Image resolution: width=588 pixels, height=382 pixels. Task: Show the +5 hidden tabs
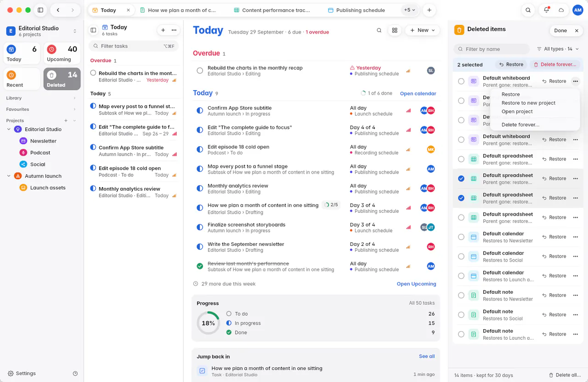pos(409,10)
